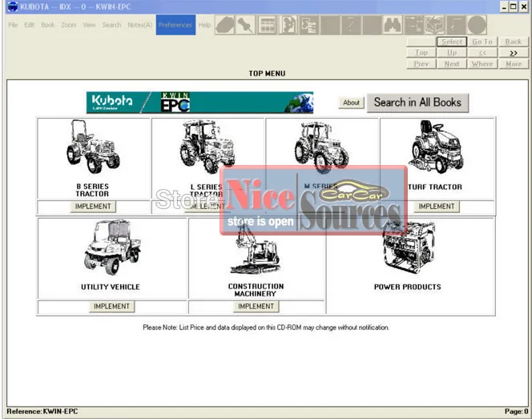Click the << rewind navigation button
This screenshot has width=532, height=419.
coord(482,53)
